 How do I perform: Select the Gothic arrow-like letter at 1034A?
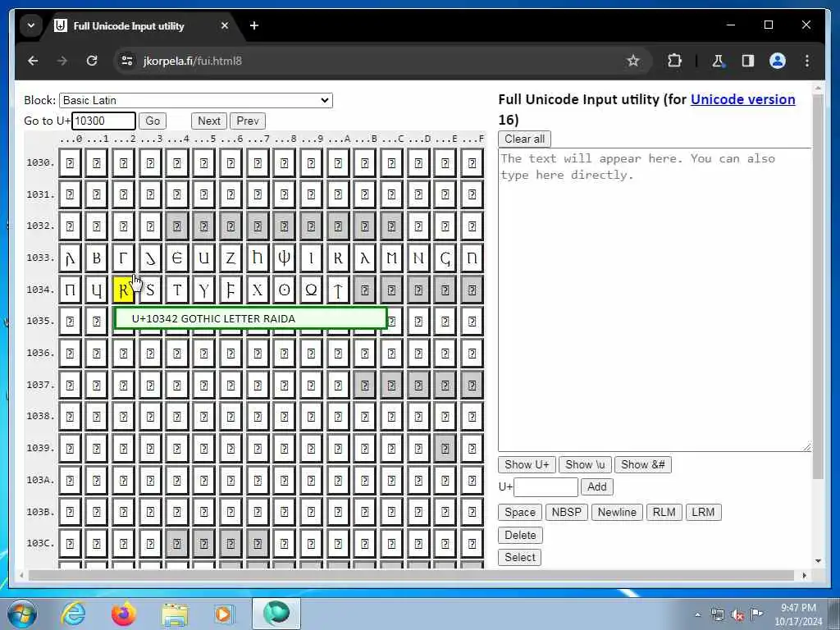point(338,290)
